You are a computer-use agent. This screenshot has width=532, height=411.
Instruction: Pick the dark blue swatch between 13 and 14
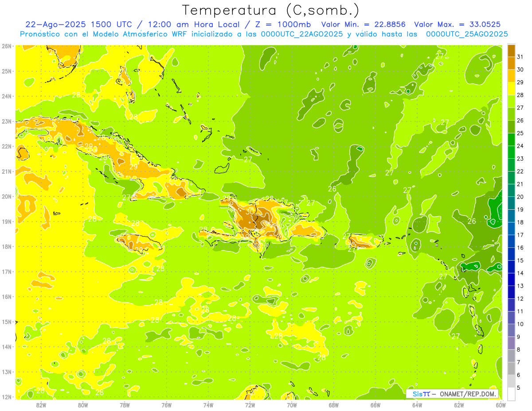coord(511,279)
